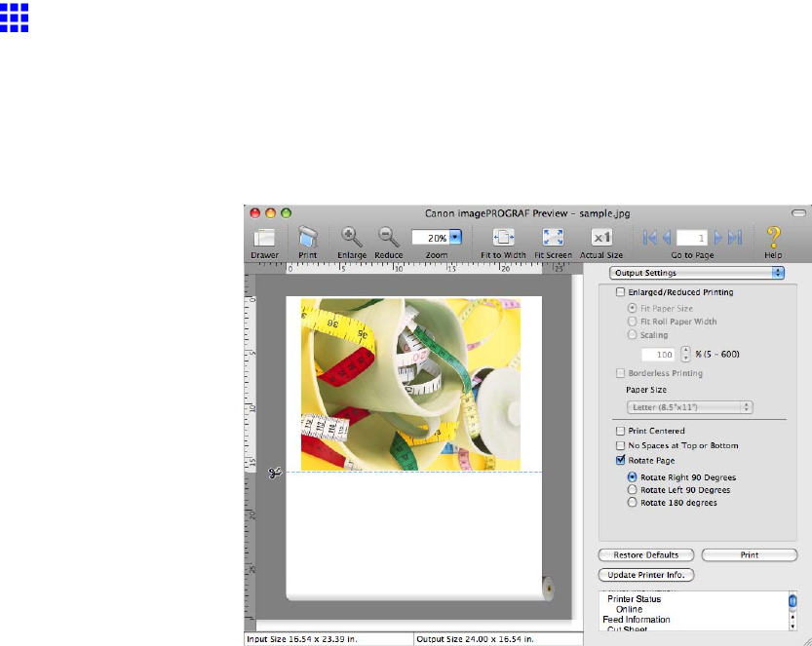Open Help with the question mark icon
This screenshot has height=646, width=812.
click(x=773, y=237)
